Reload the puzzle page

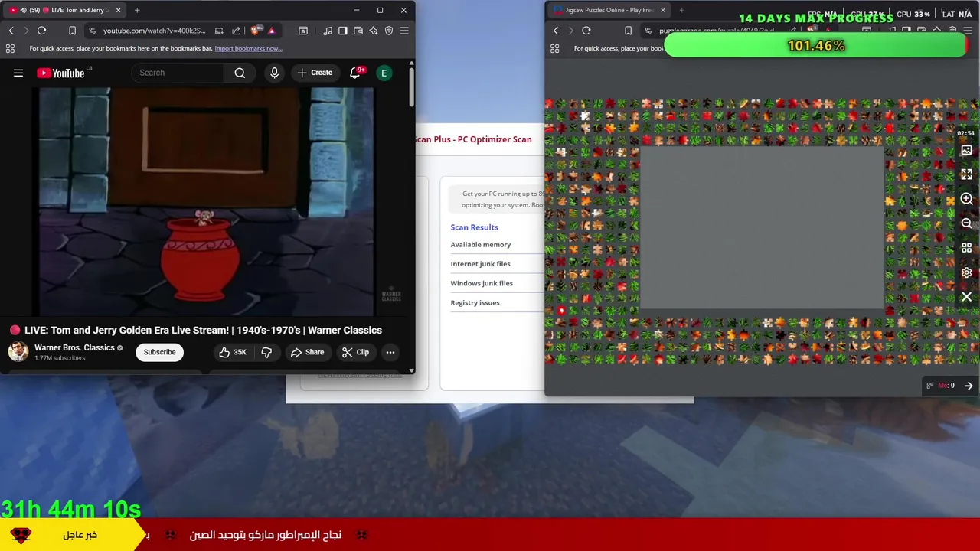[x=586, y=31]
